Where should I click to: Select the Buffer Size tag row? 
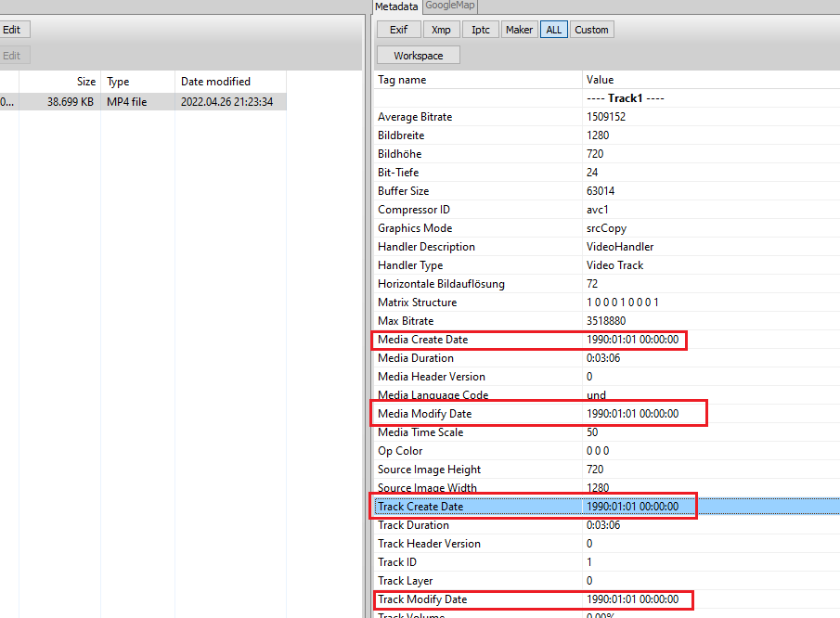click(x=607, y=191)
